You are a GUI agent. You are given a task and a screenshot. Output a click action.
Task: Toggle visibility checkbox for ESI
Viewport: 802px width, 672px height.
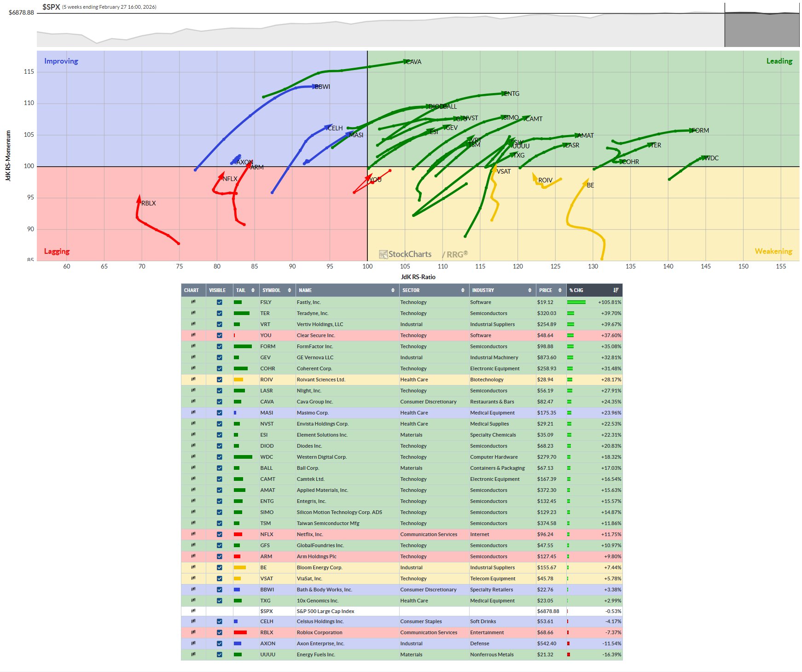coord(220,435)
